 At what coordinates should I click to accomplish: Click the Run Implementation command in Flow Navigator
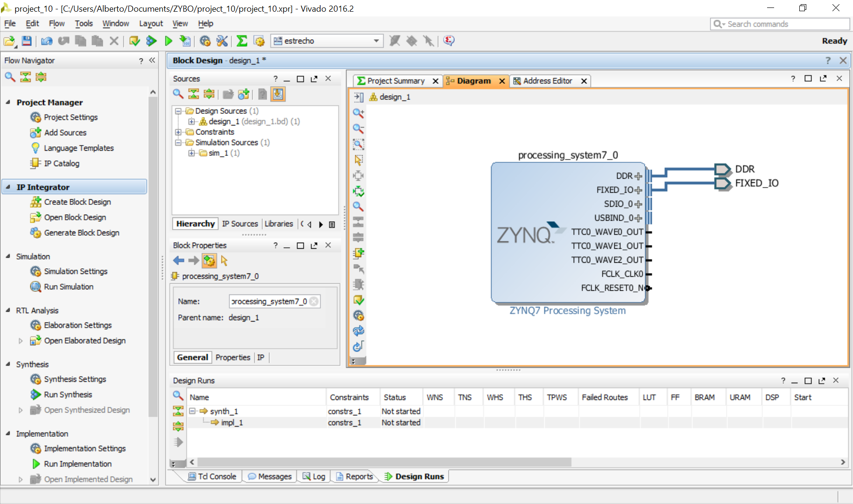coord(78,464)
